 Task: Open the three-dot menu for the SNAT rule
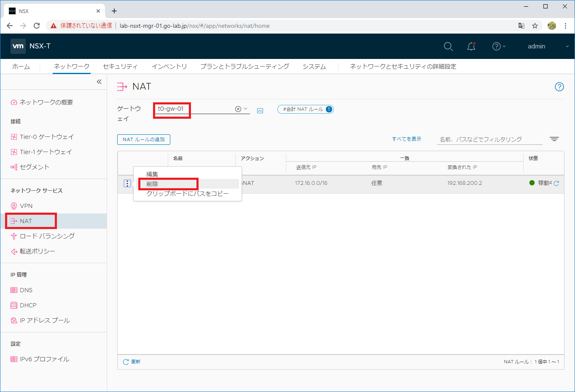[127, 184]
